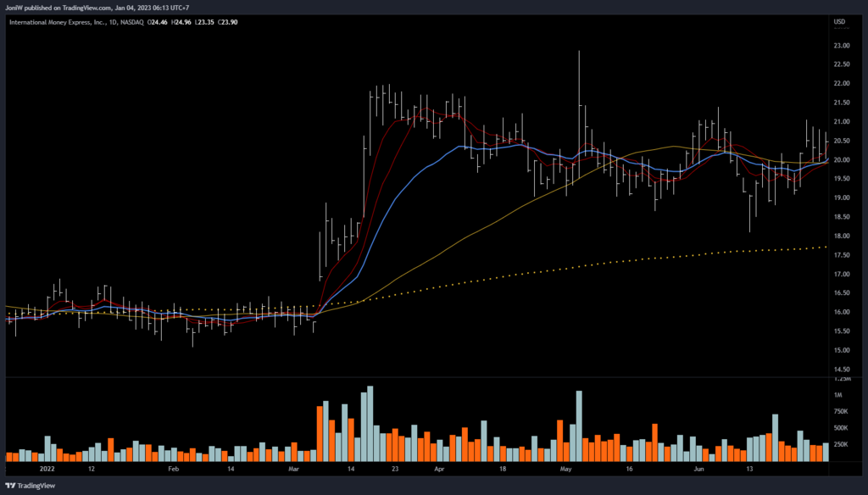
Task: Click the USD currency label on price axis
Action: point(840,22)
